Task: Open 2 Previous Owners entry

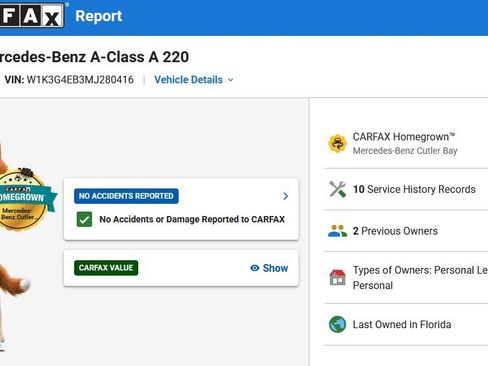Action: (395, 231)
